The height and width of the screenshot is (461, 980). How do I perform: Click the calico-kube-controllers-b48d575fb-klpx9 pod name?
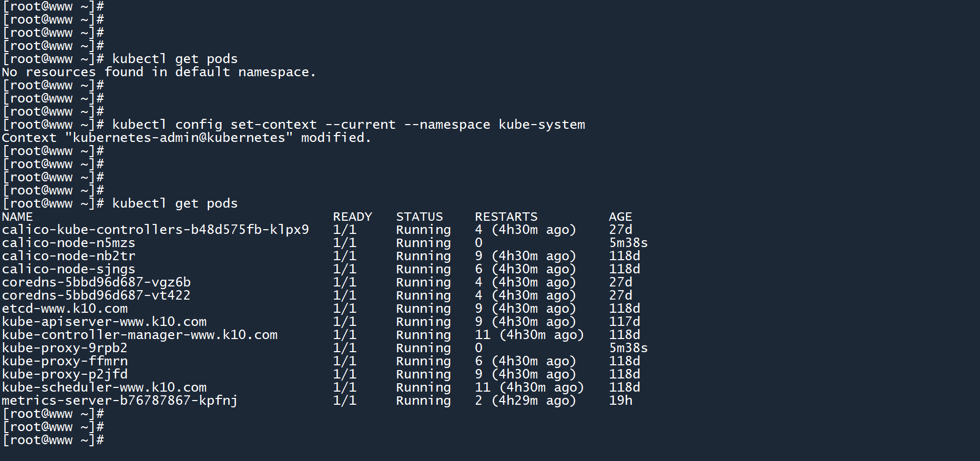click(155, 230)
